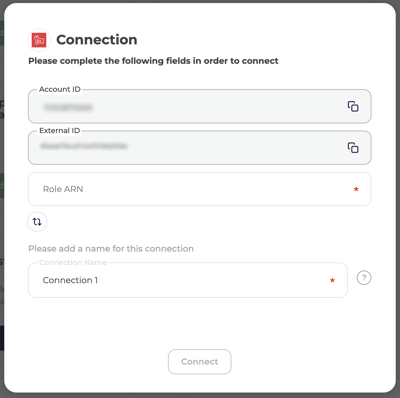Viewport: 400px width, 398px height.
Task: Click the "Connection" dialog heading
Action: tap(97, 40)
